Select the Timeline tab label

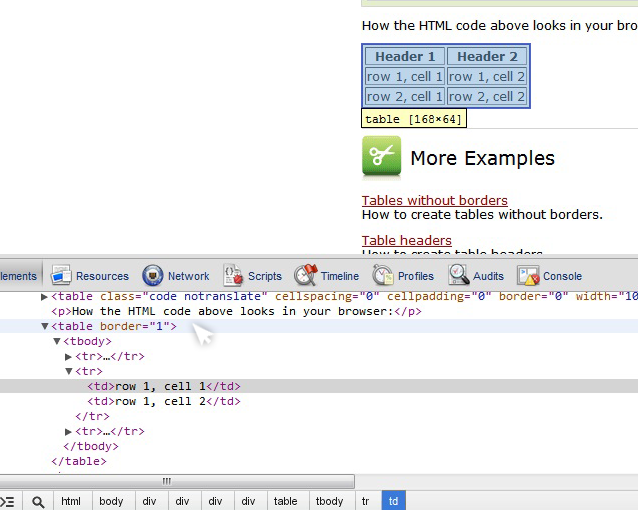340,276
